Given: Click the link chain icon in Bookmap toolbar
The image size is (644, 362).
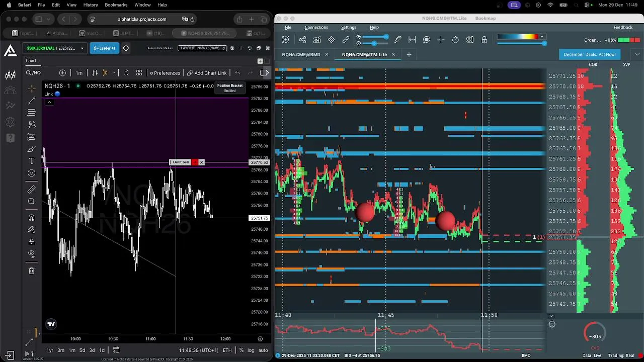Looking at the screenshot, I should pyautogui.click(x=346, y=40).
